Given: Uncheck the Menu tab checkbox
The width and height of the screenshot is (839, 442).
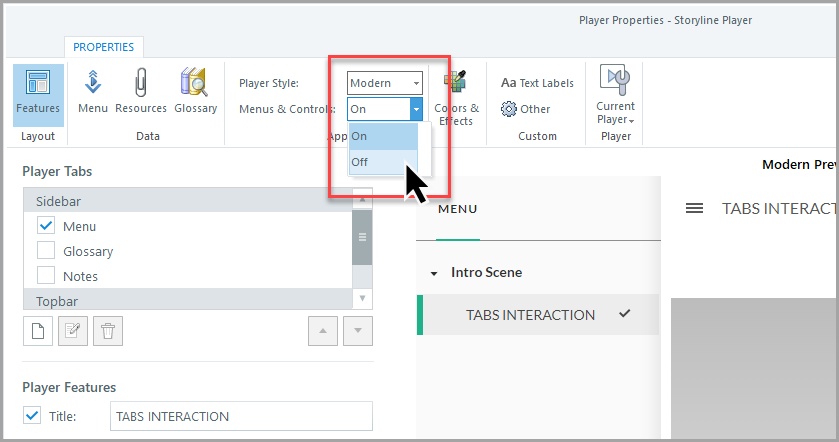Looking at the screenshot, I should coord(46,226).
